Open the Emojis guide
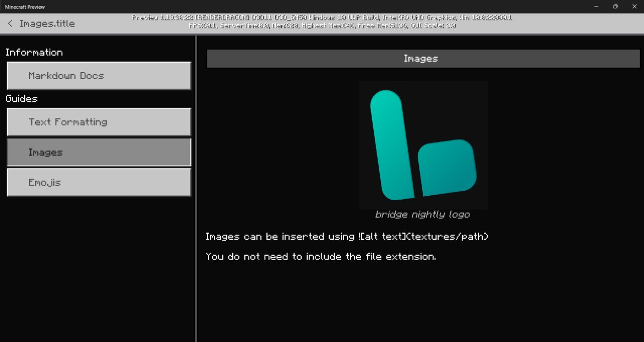The image size is (644, 342). [99, 183]
